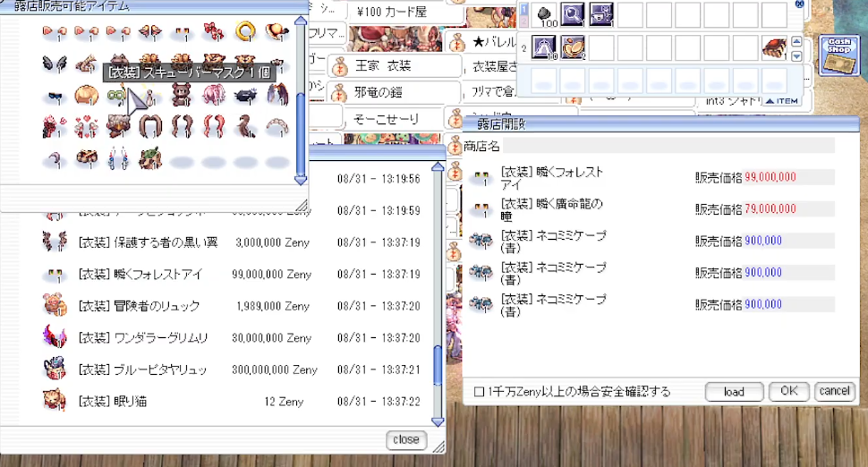Switch to hotbar page 2
The height and width of the screenshot is (467, 868).
click(x=523, y=21)
